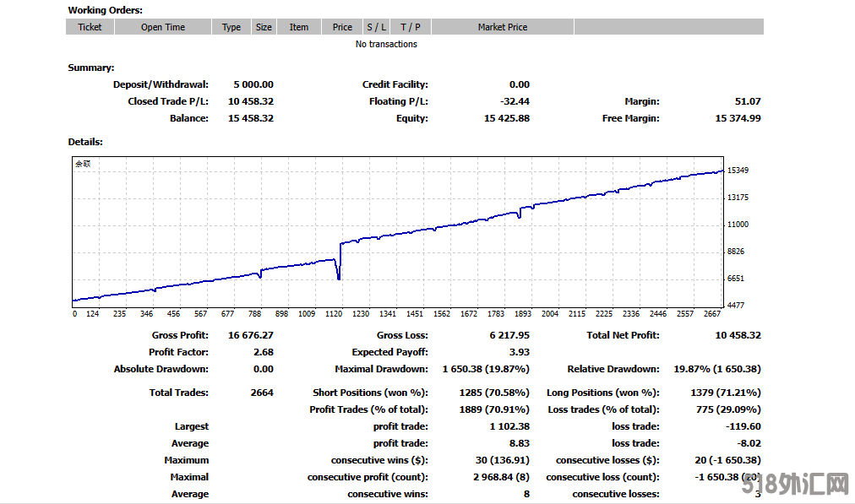Click the chart x-axis label 1120
Viewport: 855px width, 504px height.
(334, 314)
